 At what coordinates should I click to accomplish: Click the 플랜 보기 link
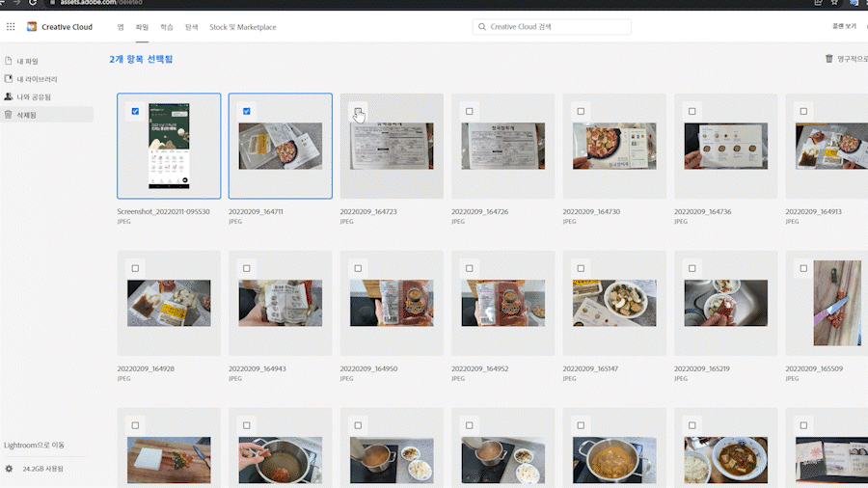pyautogui.click(x=844, y=26)
